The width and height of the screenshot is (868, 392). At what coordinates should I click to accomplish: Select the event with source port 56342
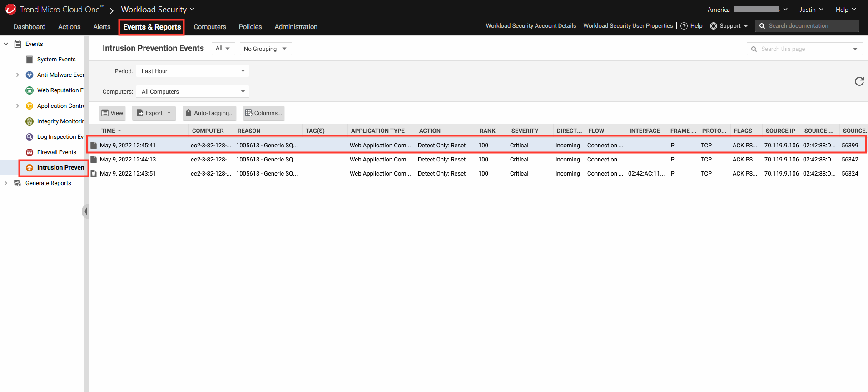(479, 160)
